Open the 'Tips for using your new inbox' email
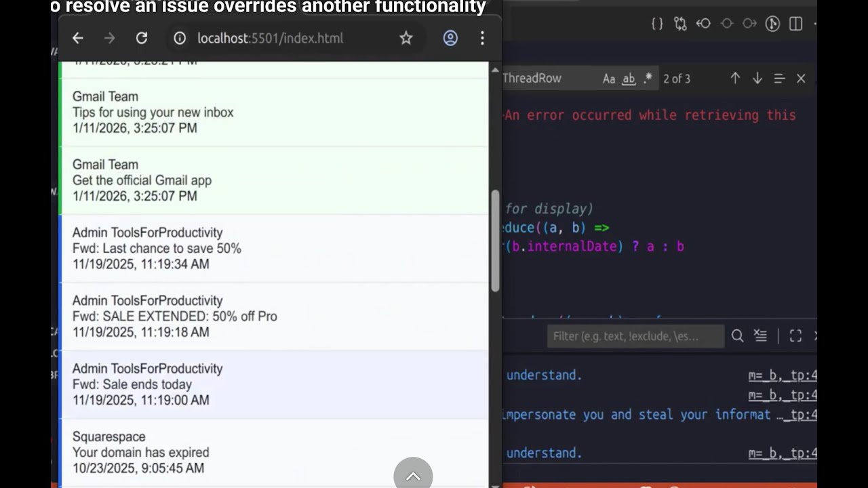Viewport: 868px width, 488px height. 273,113
